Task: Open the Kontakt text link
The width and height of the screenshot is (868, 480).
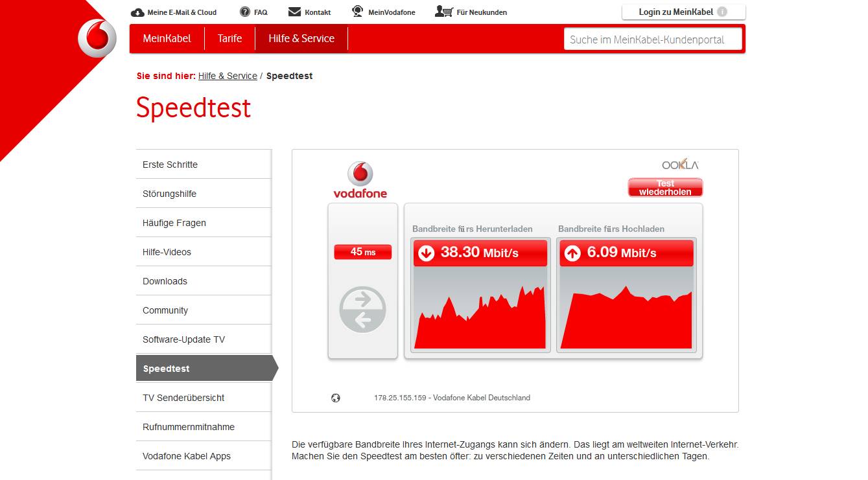Action: pyautogui.click(x=318, y=12)
